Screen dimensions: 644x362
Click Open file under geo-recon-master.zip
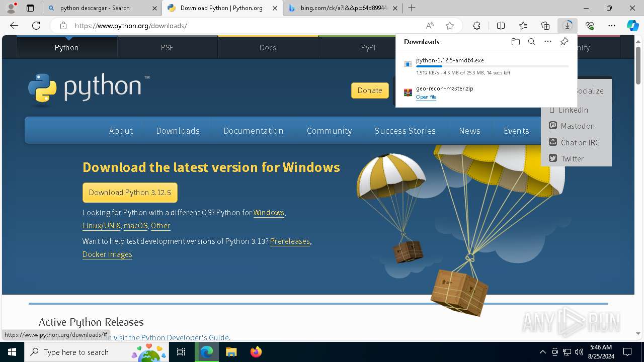point(426,97)
